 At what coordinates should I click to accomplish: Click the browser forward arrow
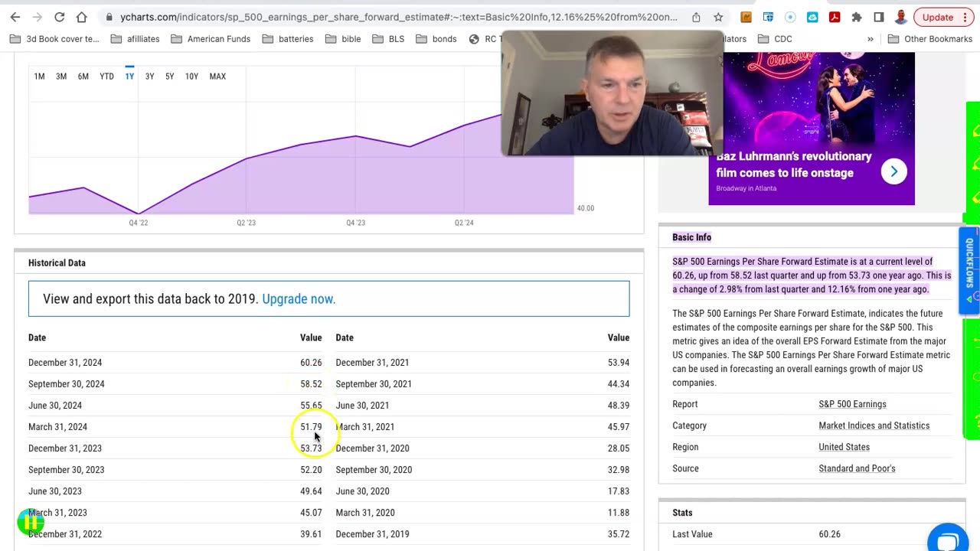(x=38, y=17)
